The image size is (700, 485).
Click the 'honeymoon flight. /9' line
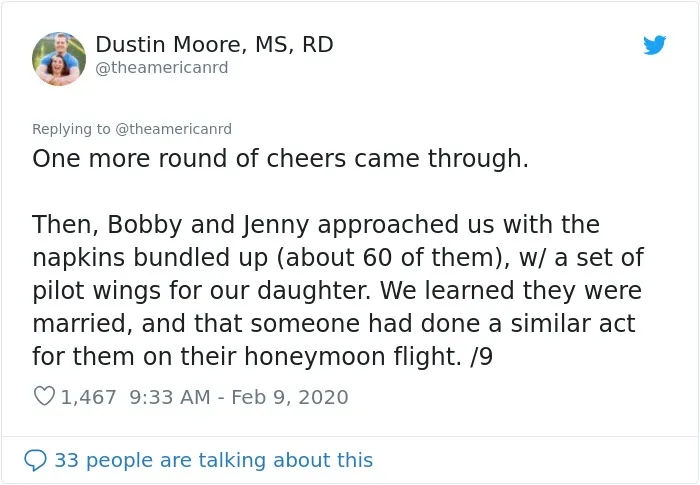262,357
